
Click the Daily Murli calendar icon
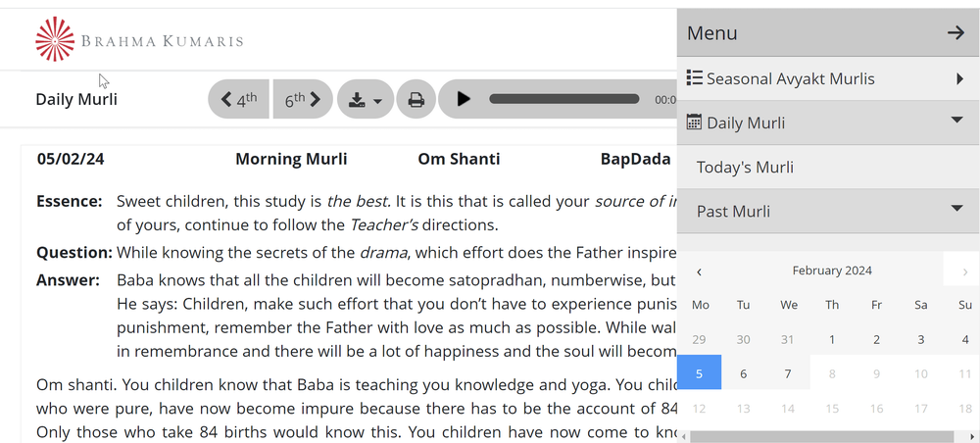694,123
